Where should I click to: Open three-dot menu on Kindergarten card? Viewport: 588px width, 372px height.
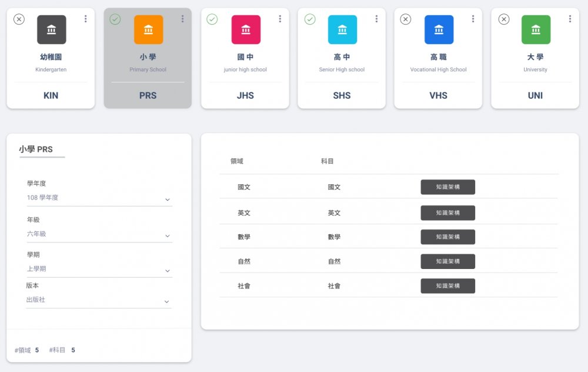pyautogui.click(x=86, y=19)
